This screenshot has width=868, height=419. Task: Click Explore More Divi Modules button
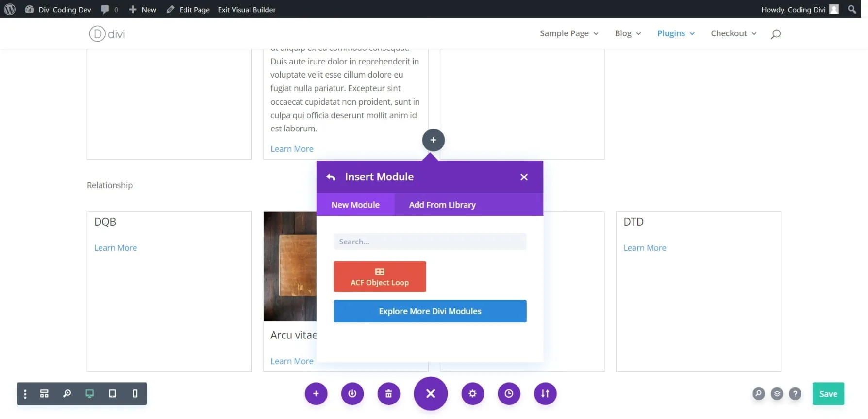[430, 311]
